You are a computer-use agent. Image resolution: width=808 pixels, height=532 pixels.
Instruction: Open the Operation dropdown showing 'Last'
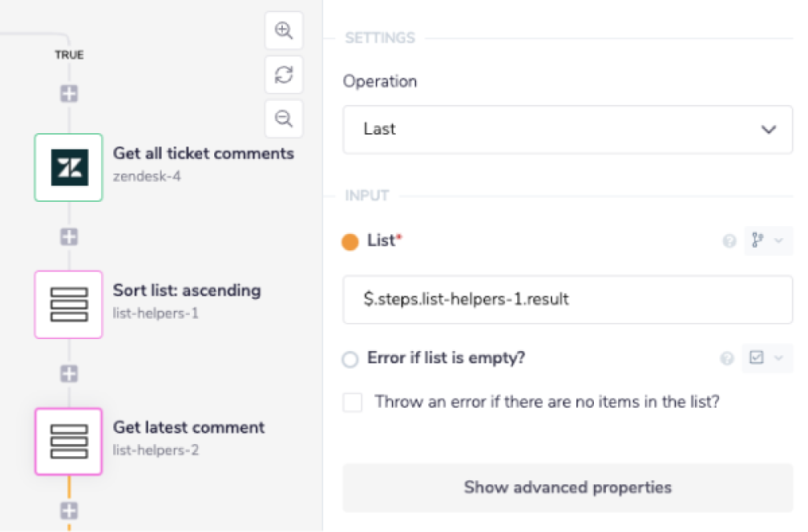click(x=567, y=129)
